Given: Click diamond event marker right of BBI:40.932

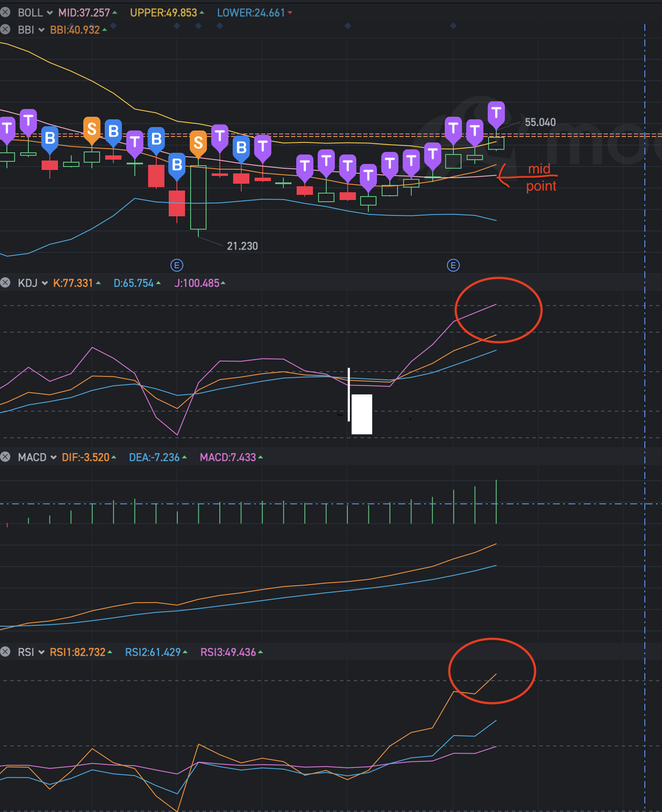Looking at the screenshot, I should tap(113, 27).
